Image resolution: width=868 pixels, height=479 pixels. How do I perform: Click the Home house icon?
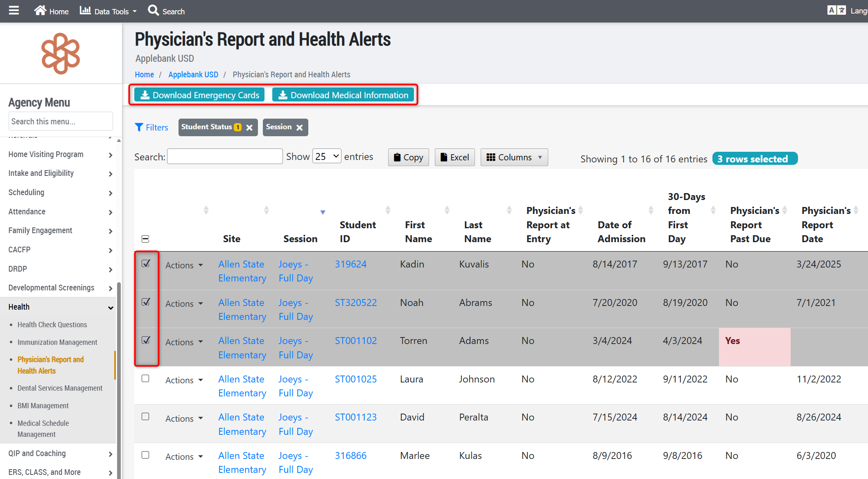(40, 11)
